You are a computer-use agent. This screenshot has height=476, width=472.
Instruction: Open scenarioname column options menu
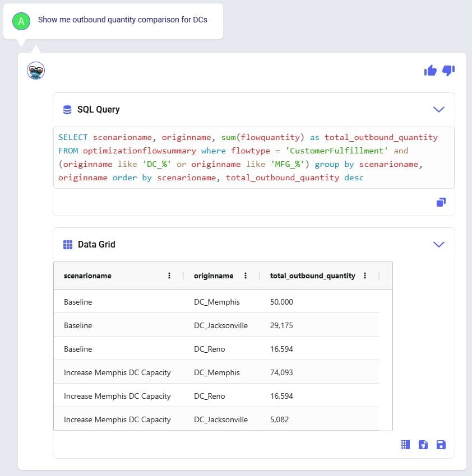169,276
